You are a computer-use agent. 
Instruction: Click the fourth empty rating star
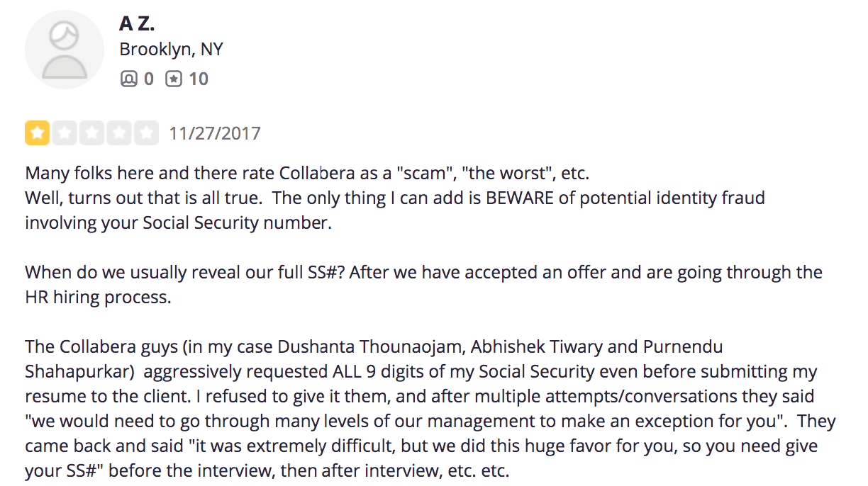(120, 133)
